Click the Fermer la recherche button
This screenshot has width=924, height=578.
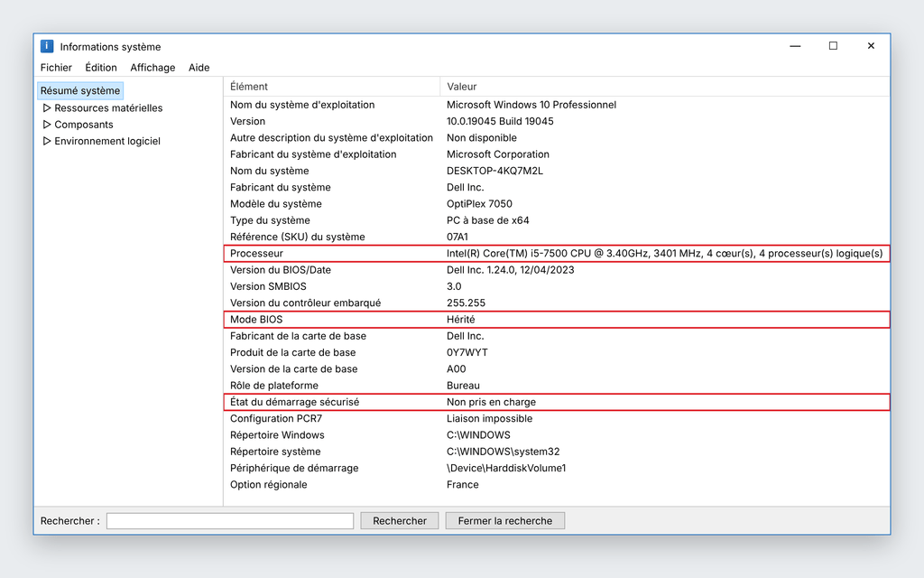(x=505, y=521)
